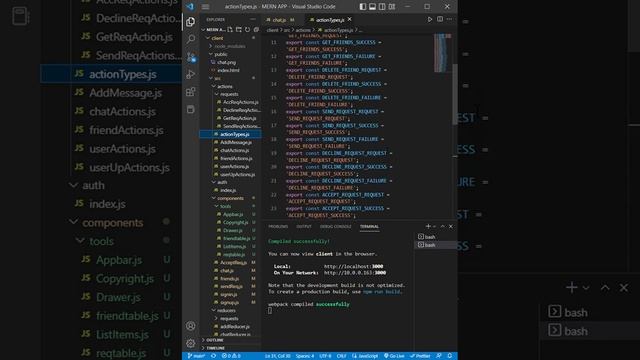Expand the Timeline section

tap(231, 348)
